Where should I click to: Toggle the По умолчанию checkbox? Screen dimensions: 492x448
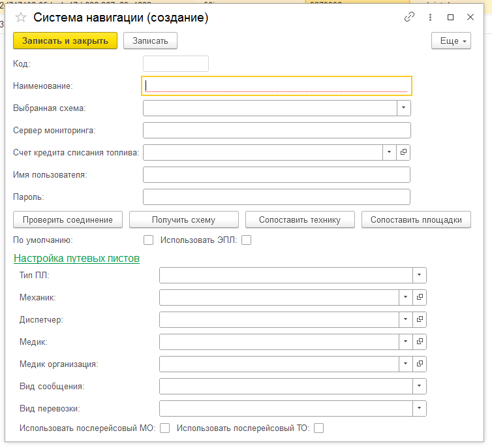(x=148, y=240)
